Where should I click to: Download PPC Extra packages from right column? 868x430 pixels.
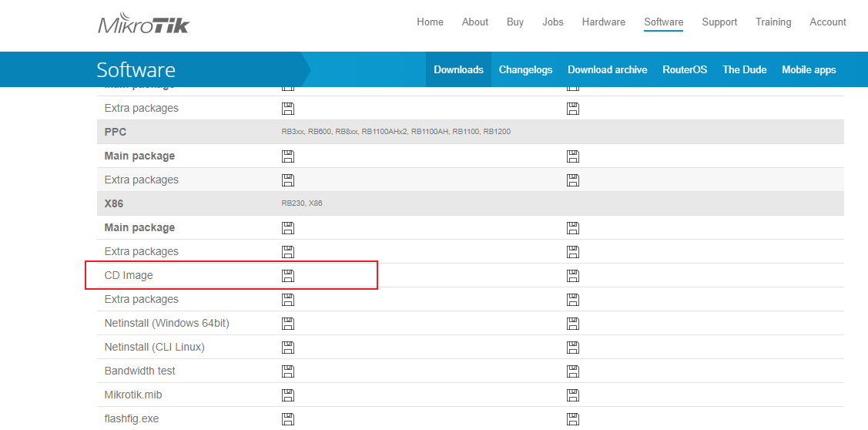pyautogui.click(x=573, y=180)
